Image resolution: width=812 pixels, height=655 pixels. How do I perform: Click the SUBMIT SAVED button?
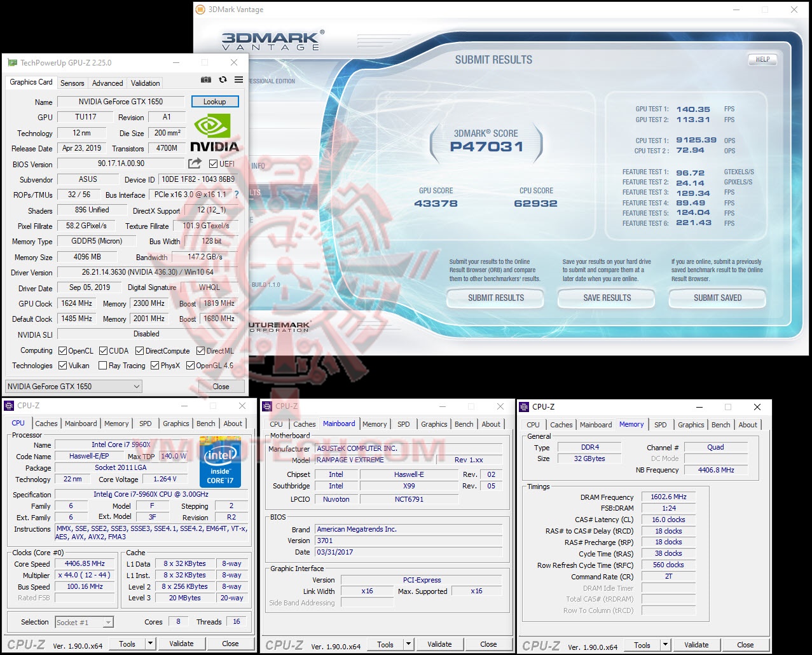click(718, 298)
